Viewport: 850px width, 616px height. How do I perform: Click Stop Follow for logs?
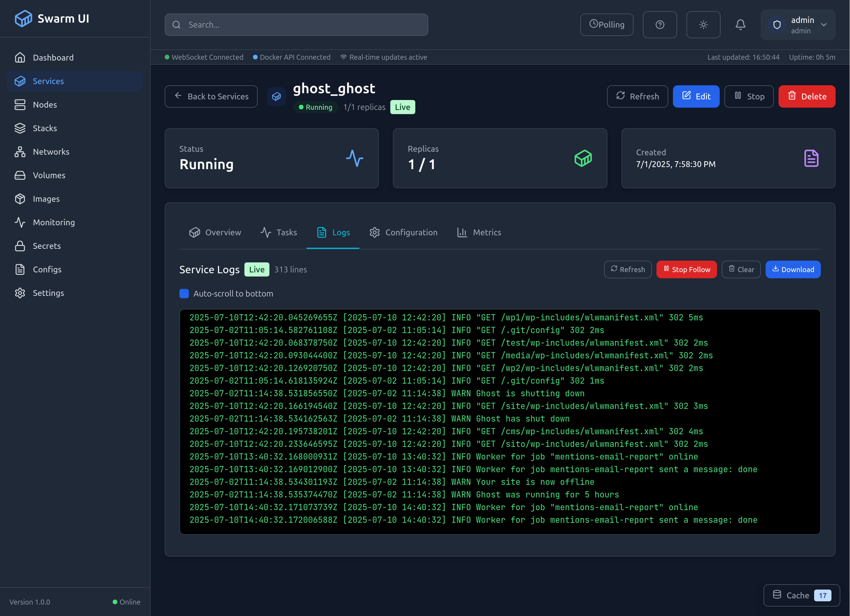click(686, 270)
